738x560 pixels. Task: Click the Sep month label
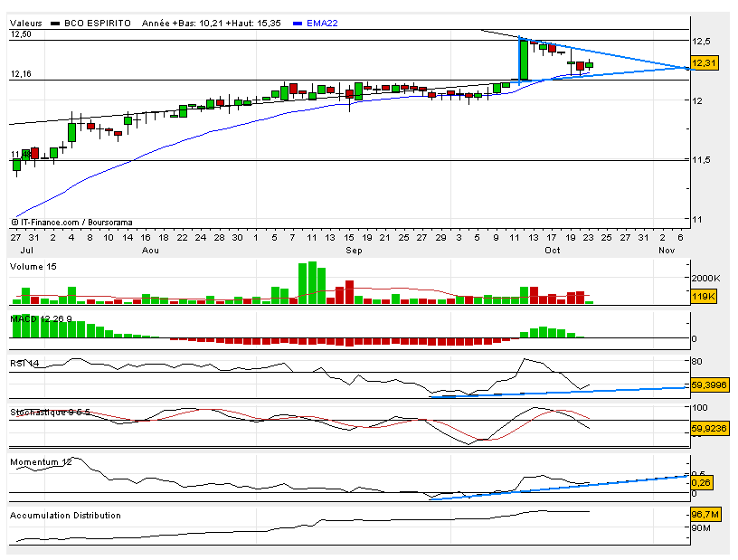click(x=354, y=250)
